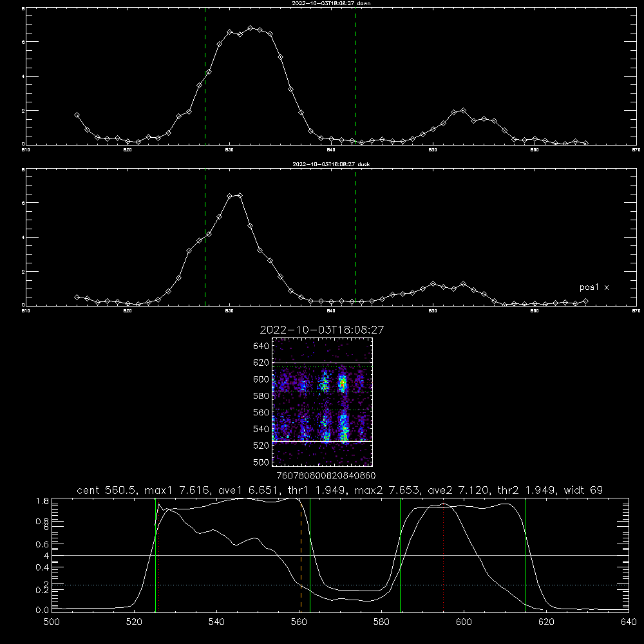The image size is (644, 644).
Task: Click the 'widt 69' value in stats line
Action: coord(583,490)
